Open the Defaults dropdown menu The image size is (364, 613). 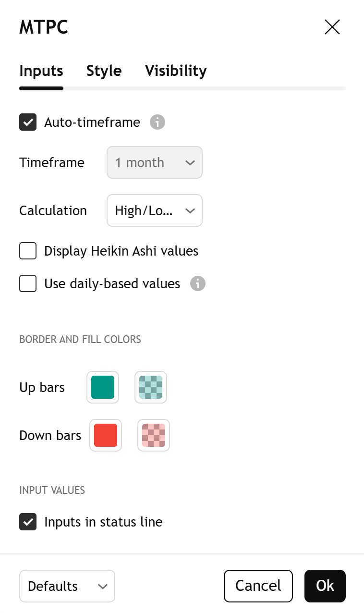point(67,586)
